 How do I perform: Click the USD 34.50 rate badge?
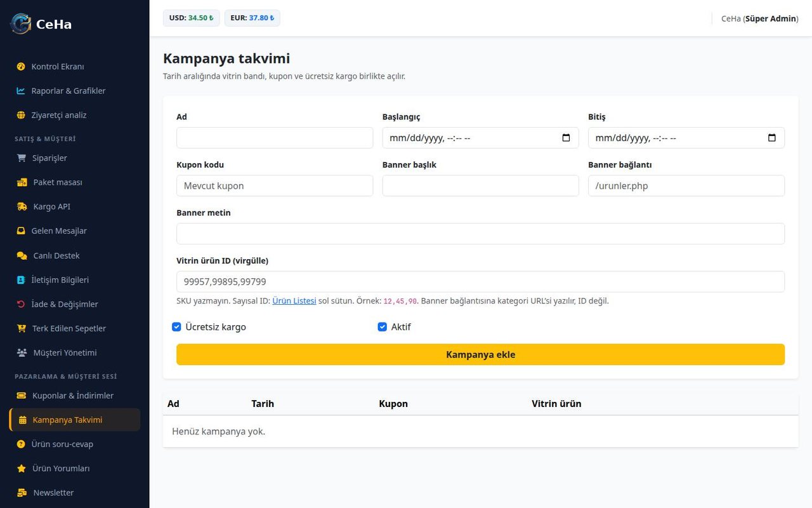pos(192,18)
